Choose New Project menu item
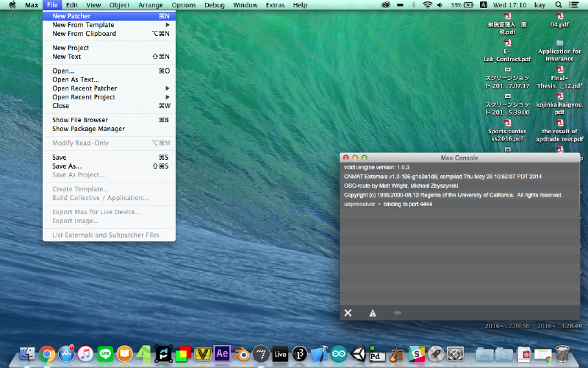This screenshot has width=588, height=368. coord(109,48)
